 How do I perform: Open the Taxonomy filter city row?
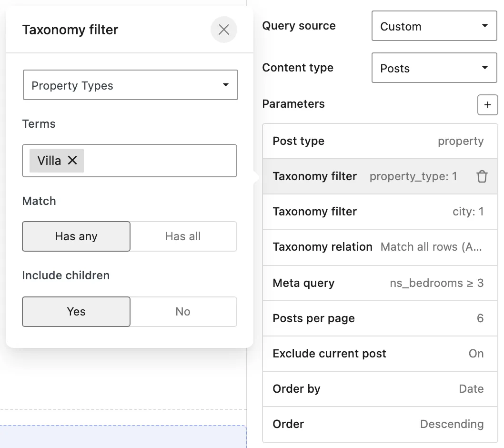point(380,212)
